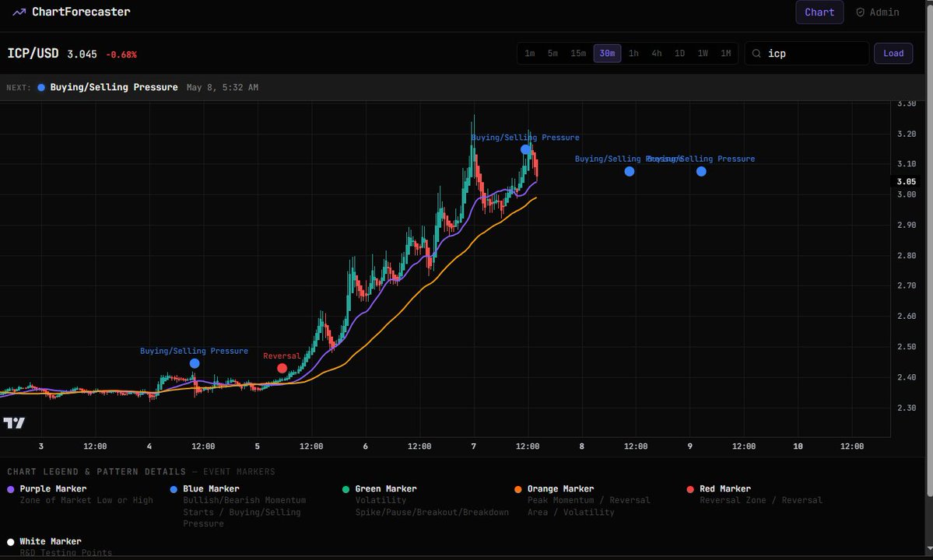Click the -0.68% change value
Viewport: 933px width, 560px height.
coord(121,54)
